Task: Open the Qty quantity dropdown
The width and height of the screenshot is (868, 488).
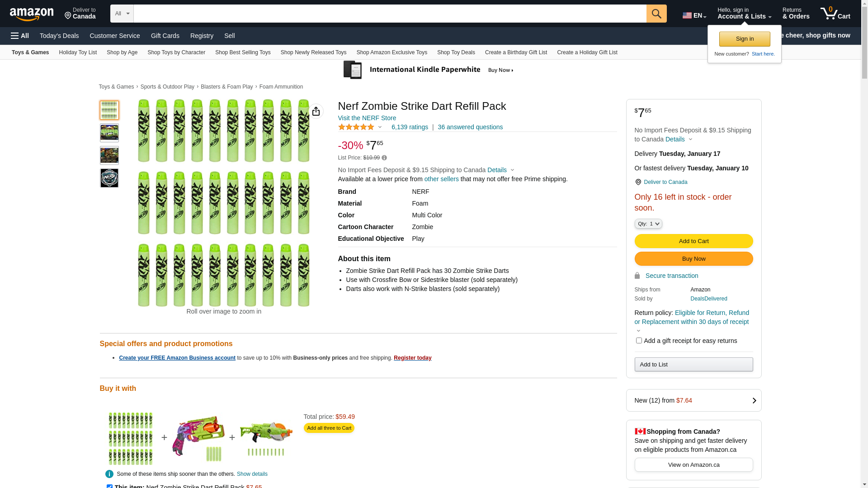Action: click(x=648, y=224)
